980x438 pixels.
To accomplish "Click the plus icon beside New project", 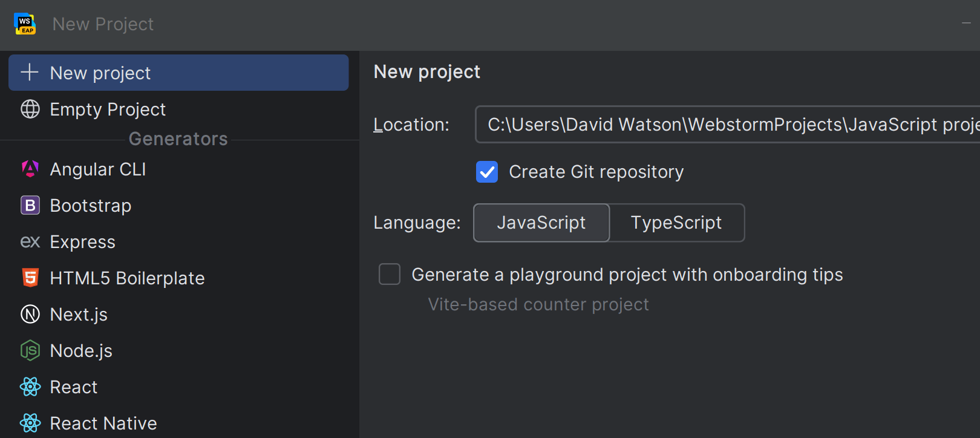I will pos(30,73).
